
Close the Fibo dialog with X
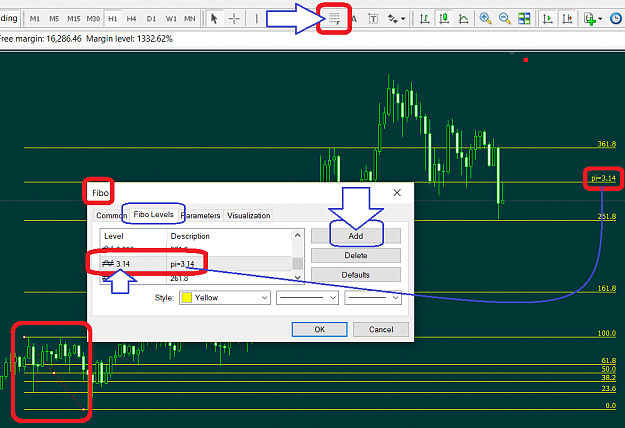(x=397, y=193)
